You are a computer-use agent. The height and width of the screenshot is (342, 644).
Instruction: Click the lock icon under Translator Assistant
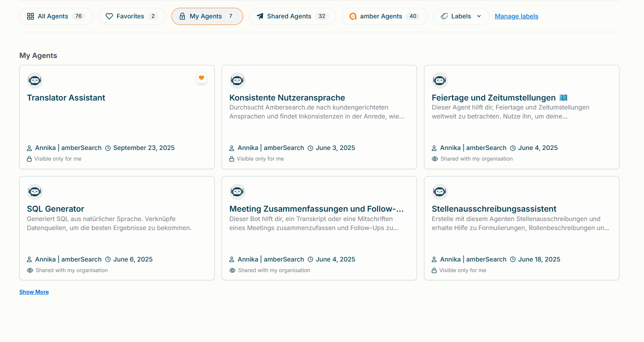click(29, 159)
